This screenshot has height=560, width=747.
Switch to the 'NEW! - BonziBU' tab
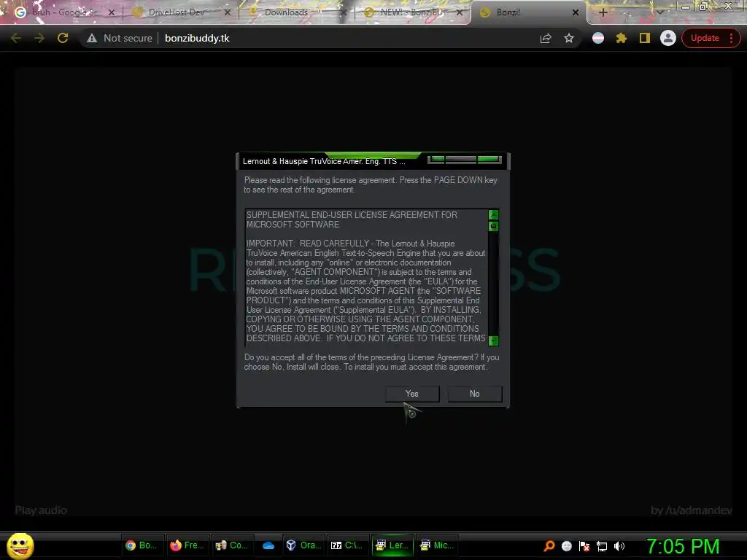pyautogui.click(x=411, y=12)
